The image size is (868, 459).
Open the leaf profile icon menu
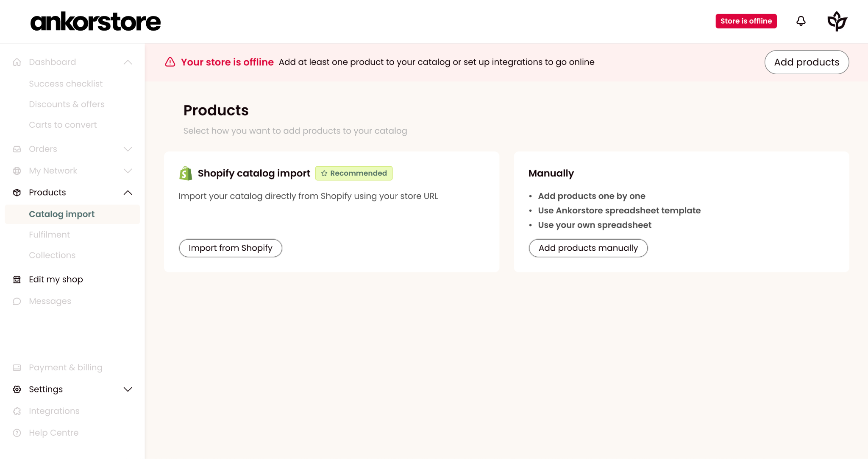(x=837, y=21)
